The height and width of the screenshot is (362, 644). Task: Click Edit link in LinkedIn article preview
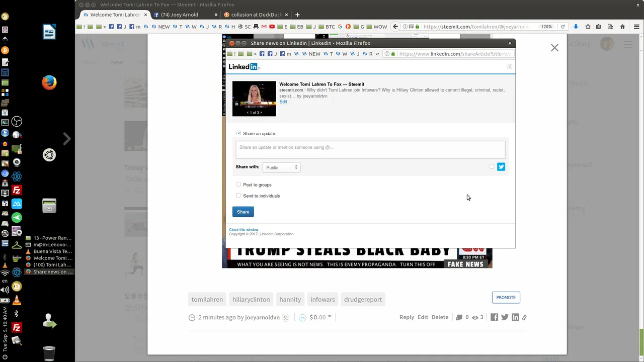(283, 102)
